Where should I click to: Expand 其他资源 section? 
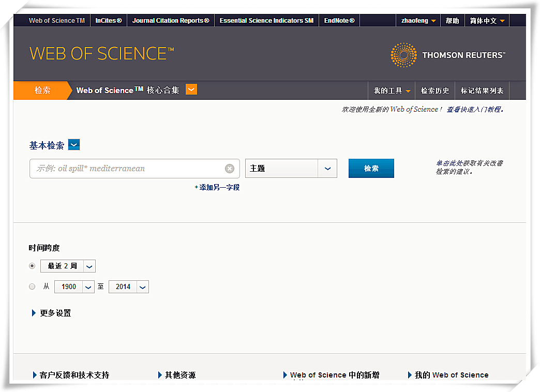click(177, 375)
